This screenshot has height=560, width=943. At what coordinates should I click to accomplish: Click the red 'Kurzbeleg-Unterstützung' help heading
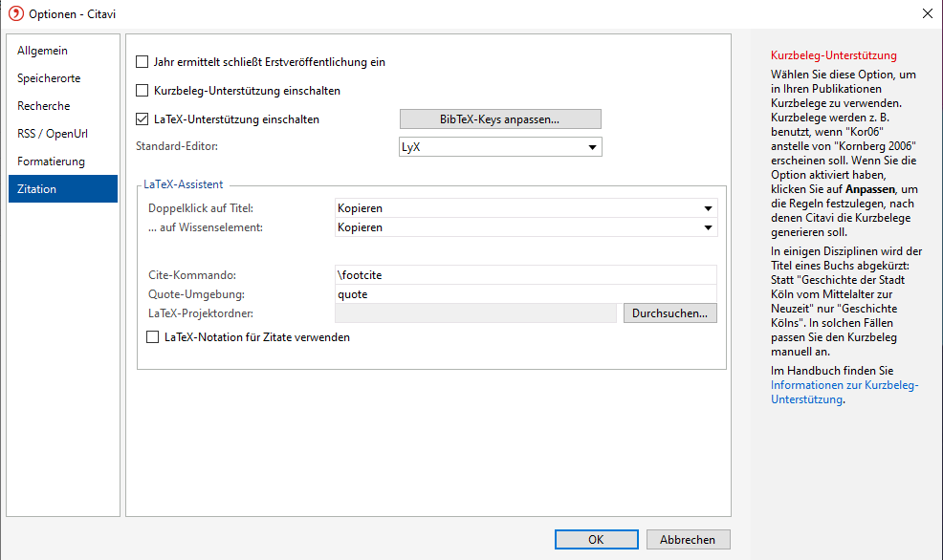point(834,55)
